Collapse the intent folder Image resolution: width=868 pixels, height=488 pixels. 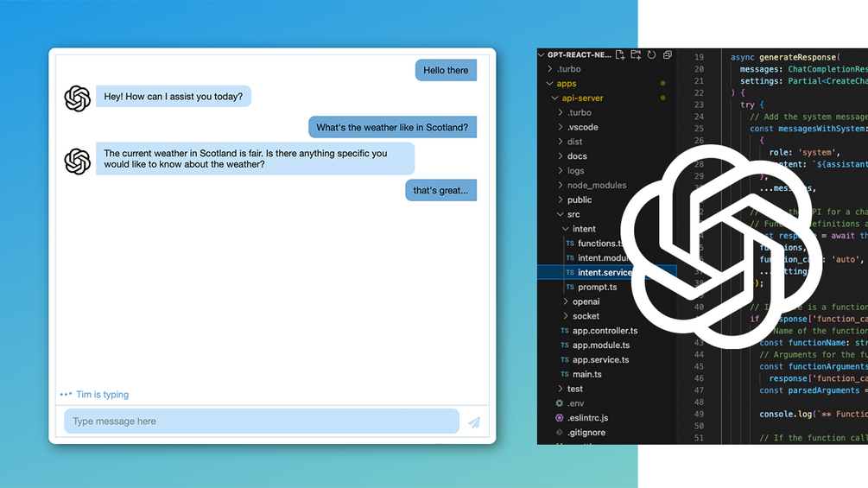click(x=565, y=229)
